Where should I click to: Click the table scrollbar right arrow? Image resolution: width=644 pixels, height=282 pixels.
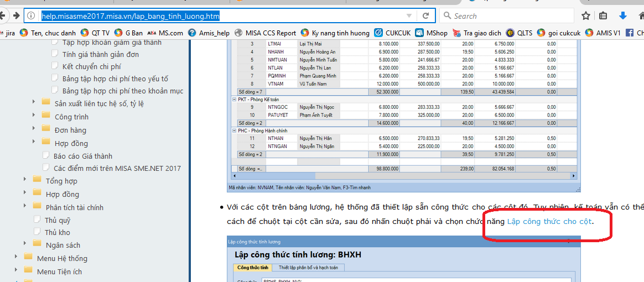(574, 176)
